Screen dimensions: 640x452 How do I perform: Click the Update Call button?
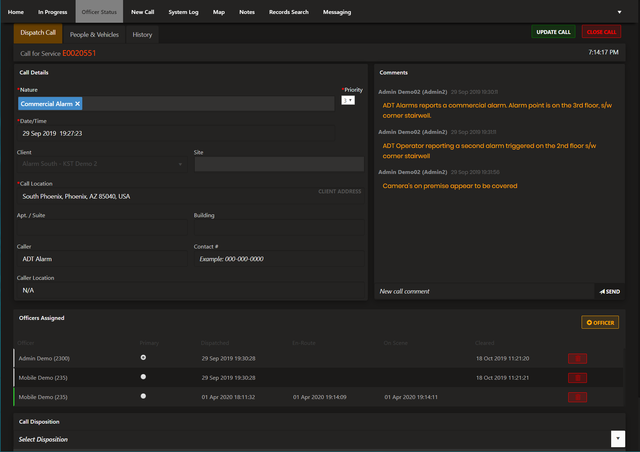(553, 32)
